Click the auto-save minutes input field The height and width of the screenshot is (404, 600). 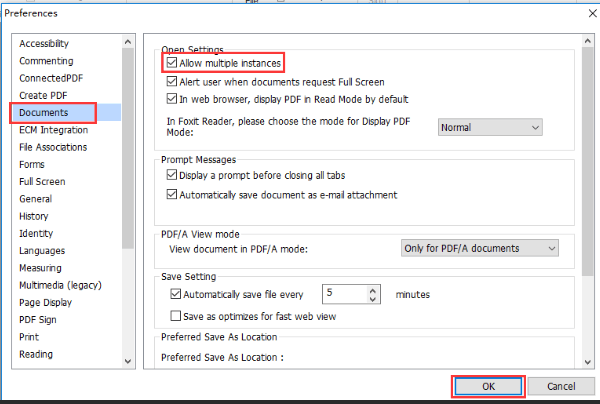344,295
